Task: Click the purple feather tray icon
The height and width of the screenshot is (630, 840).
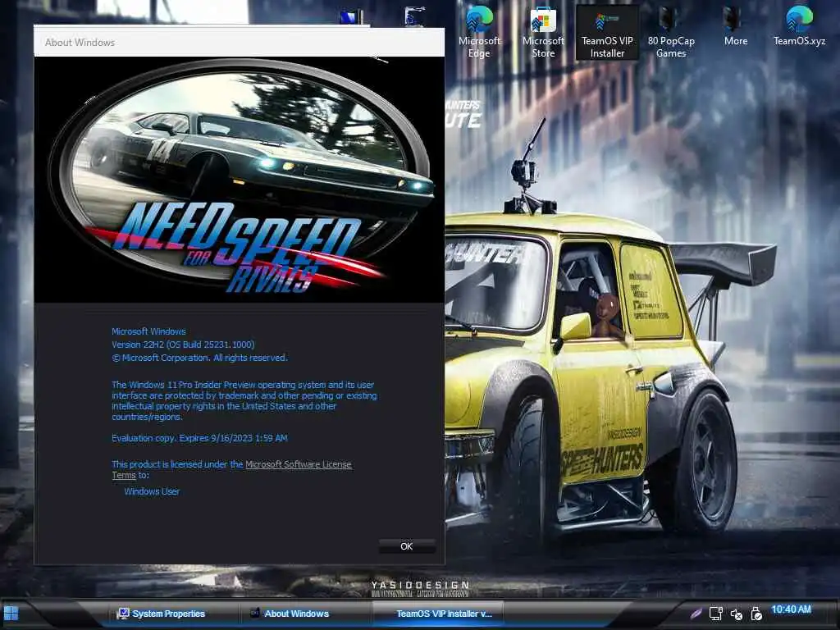Action: tap(696, 614)
